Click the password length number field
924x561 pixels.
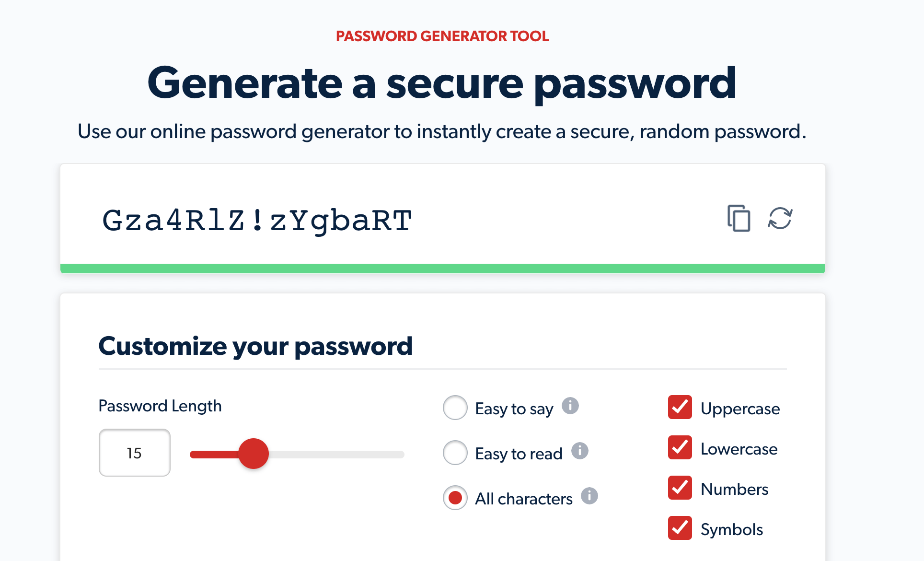click(x=134, y=453)
